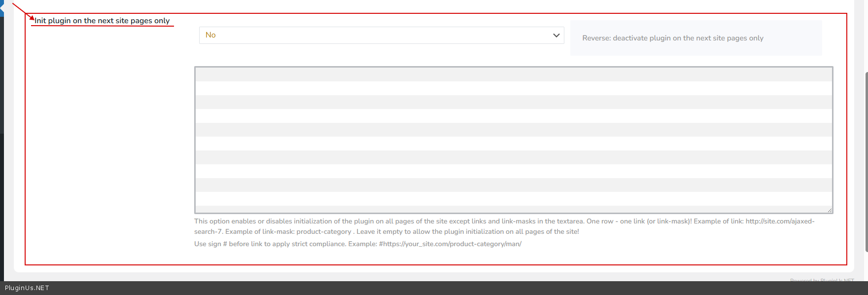Click the scrollbar track above the thumb
868x295 pixels.
(x=866, y=35)
